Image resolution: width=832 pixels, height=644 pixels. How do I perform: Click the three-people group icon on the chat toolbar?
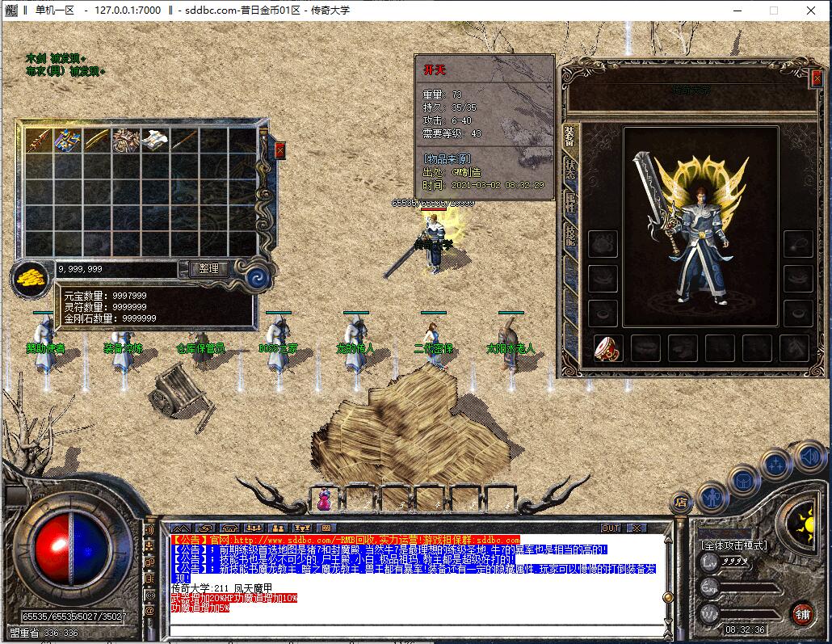click(x=254, y=528)
